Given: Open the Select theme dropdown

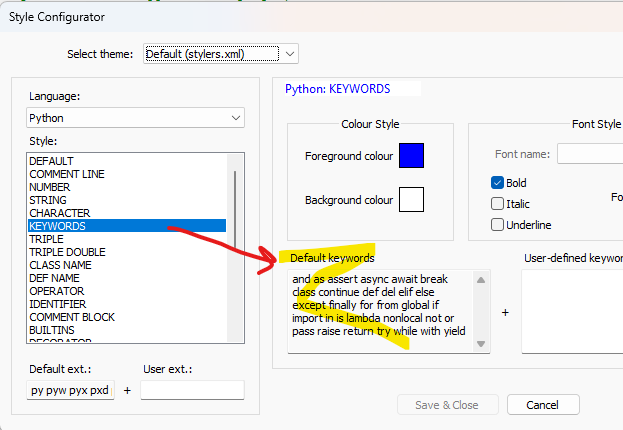Looking at the screenshot, I should coord(220,53).
